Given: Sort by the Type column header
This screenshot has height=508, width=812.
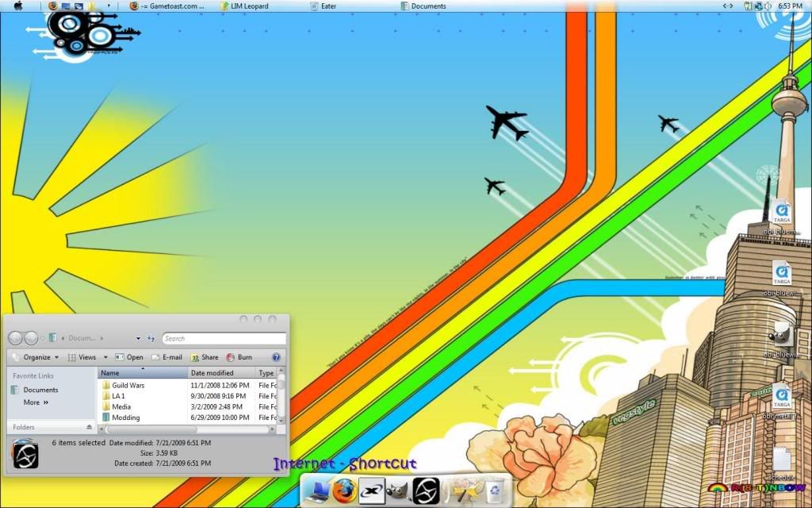Looking at the screenshot, I should coord(266,373).
